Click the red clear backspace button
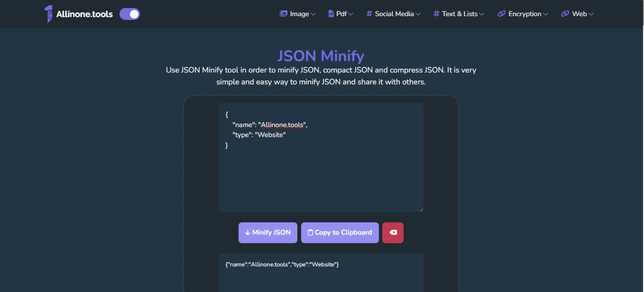The image size is (644, 292). (x=393, y=233)
